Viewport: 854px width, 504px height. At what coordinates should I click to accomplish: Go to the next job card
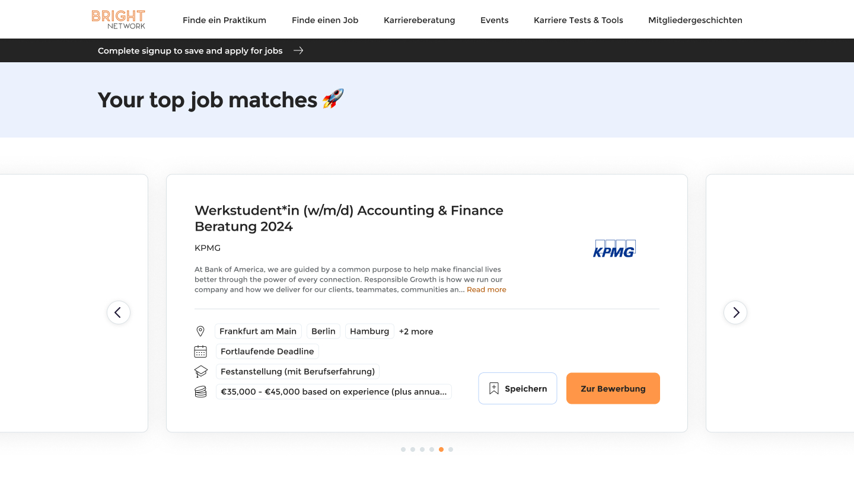pyautogui.click(x=735, y=312)
